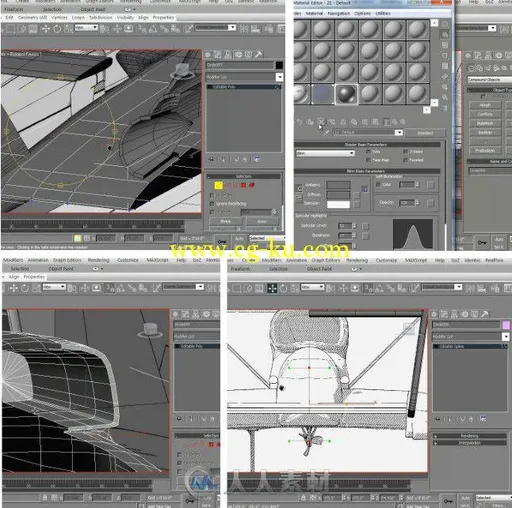Image resolution: width=512 pixels, height=508 pixels.
Task: Open Display panel beside black color swatch
Action: coord(249,55)
